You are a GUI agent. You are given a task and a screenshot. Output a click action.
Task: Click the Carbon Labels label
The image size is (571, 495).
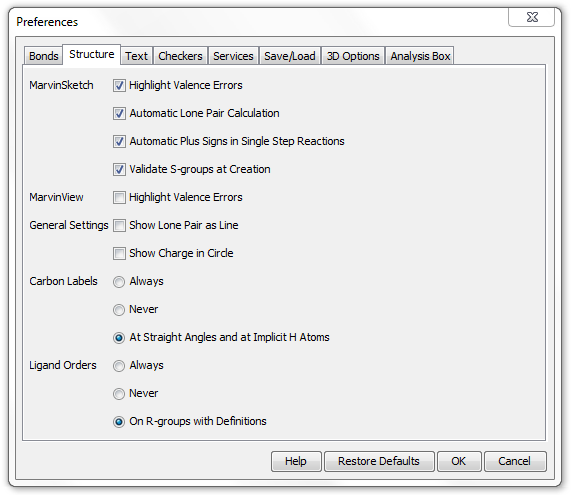[63, 281]
